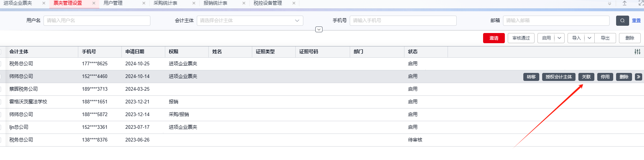Click the magnifier search button

(622, 21)
